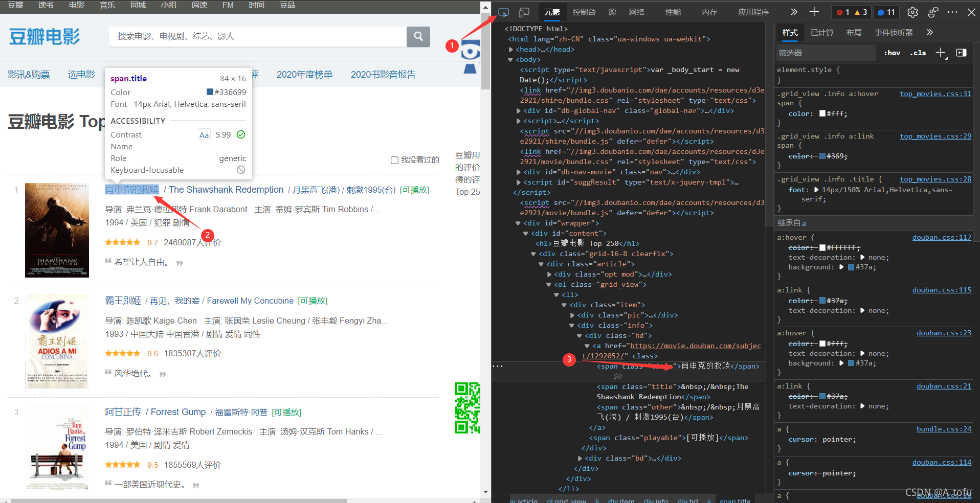
Task: Click the #FFFFFF color swatch in douban.css:117
Action: tap(822, 247)
